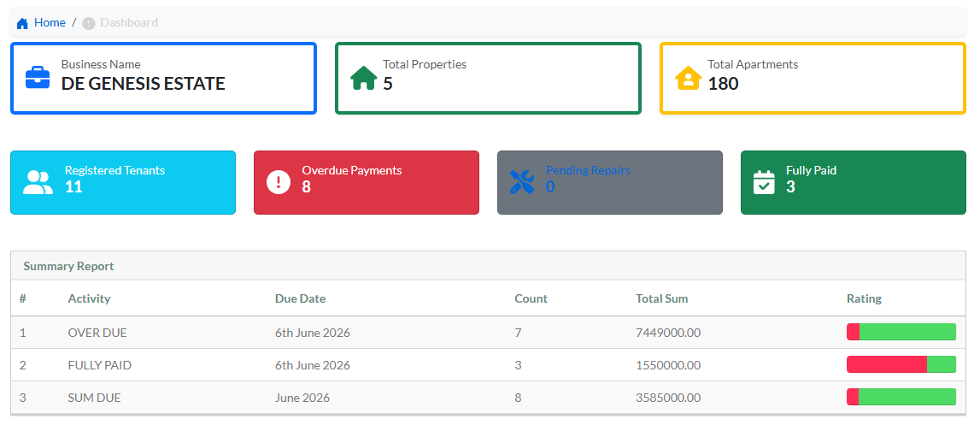
Task: Click the yellow Total Apartments house icon
Action: [688, 78]
